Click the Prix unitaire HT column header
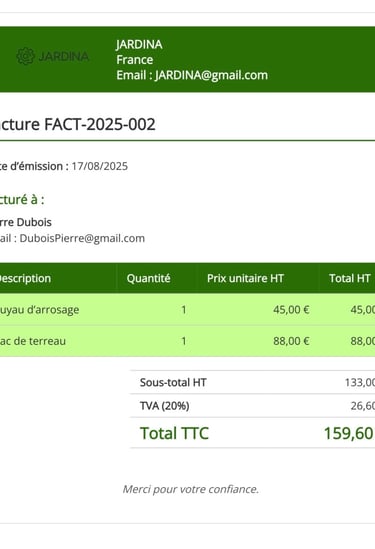This screenshot has height=549, width=375. click(245, 278)
